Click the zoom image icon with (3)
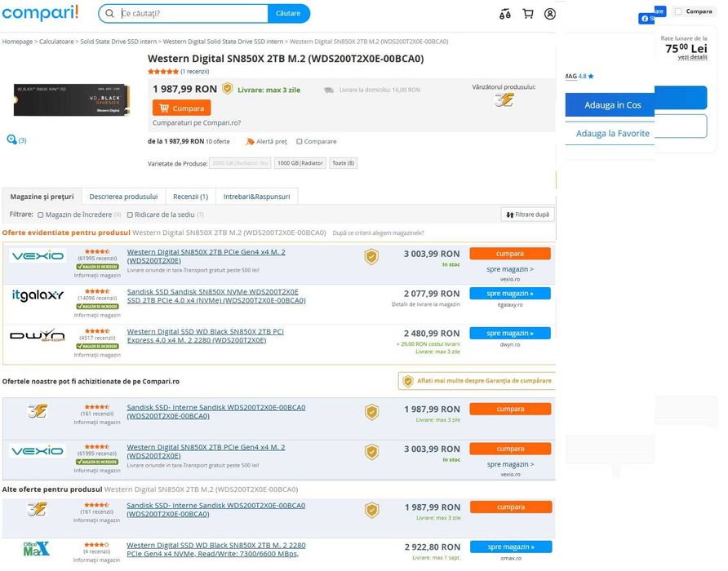This screenshot has width=728, height=571. click(11, 139)
